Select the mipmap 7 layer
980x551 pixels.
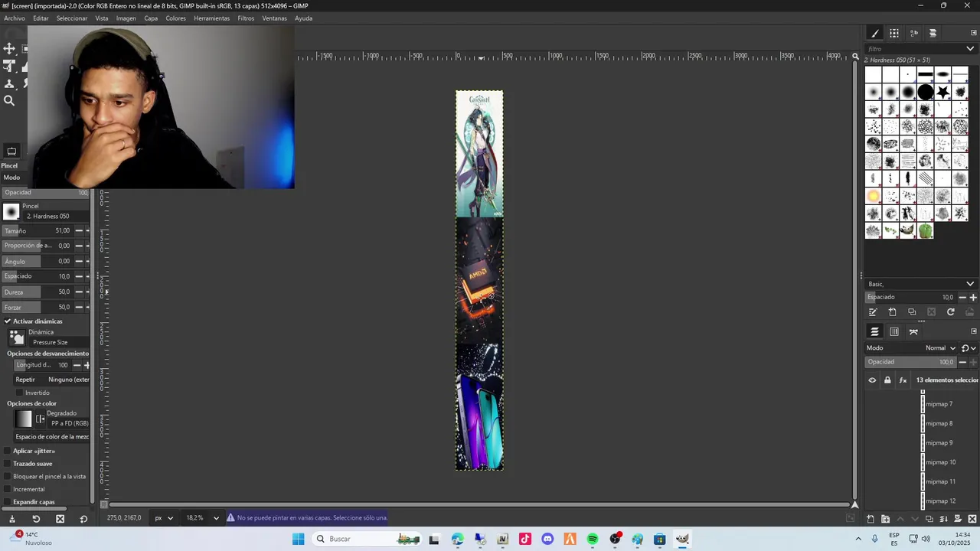point(939,404)
